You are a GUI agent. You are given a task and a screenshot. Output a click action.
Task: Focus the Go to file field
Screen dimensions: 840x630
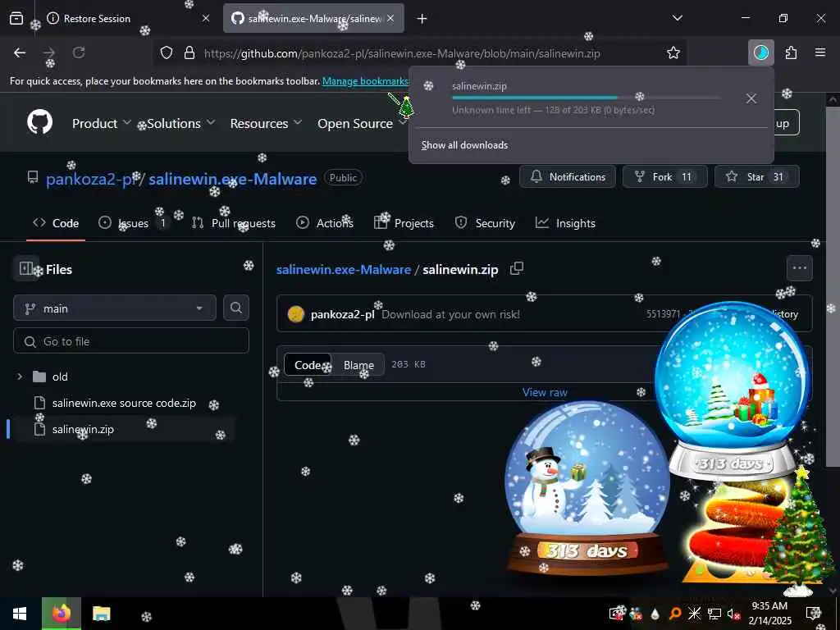(131, 340)
